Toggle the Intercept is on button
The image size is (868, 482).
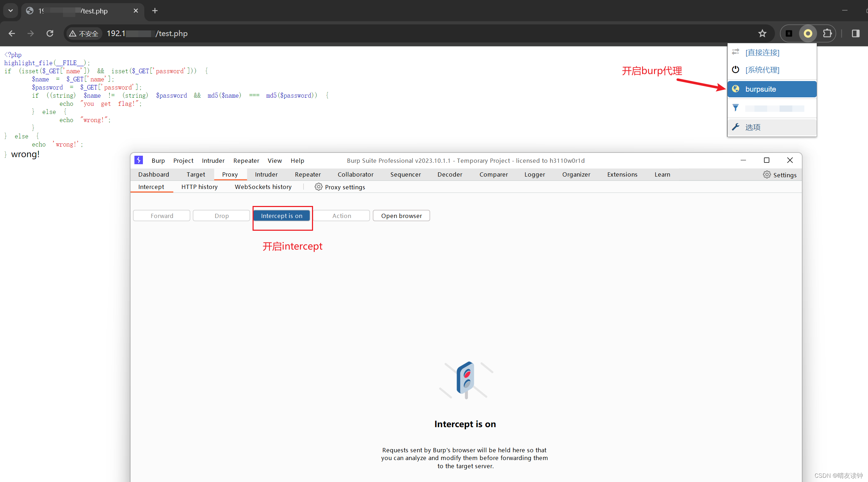coord(282,216)
